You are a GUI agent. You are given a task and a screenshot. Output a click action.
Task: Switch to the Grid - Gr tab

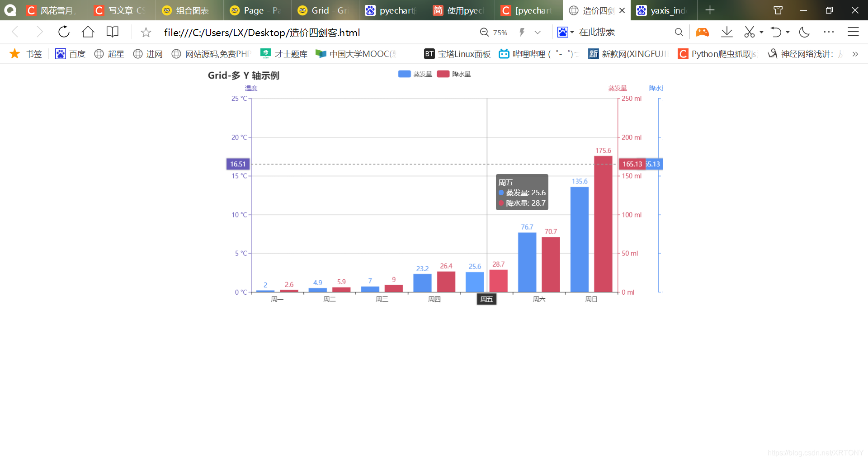(x=326, y=10)
